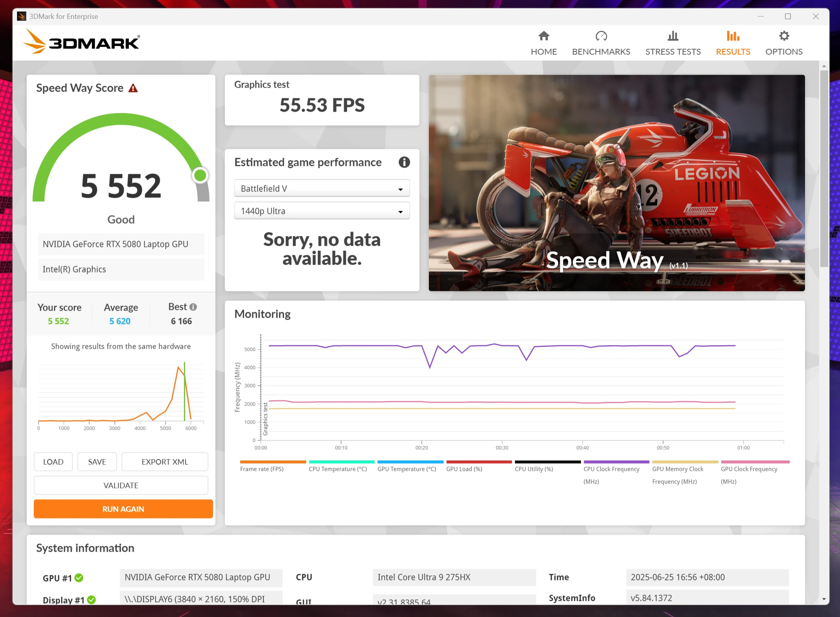Click the GPU Temperature color swatch
This screenshot has height=617, width=840.
point(410,462)
